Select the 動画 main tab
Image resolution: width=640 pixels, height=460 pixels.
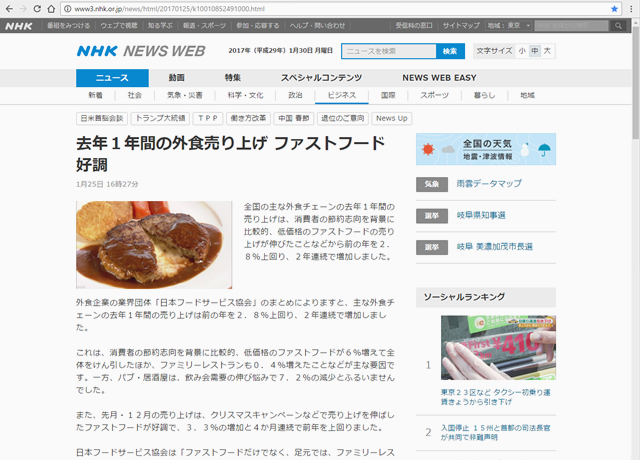(176, 78)
